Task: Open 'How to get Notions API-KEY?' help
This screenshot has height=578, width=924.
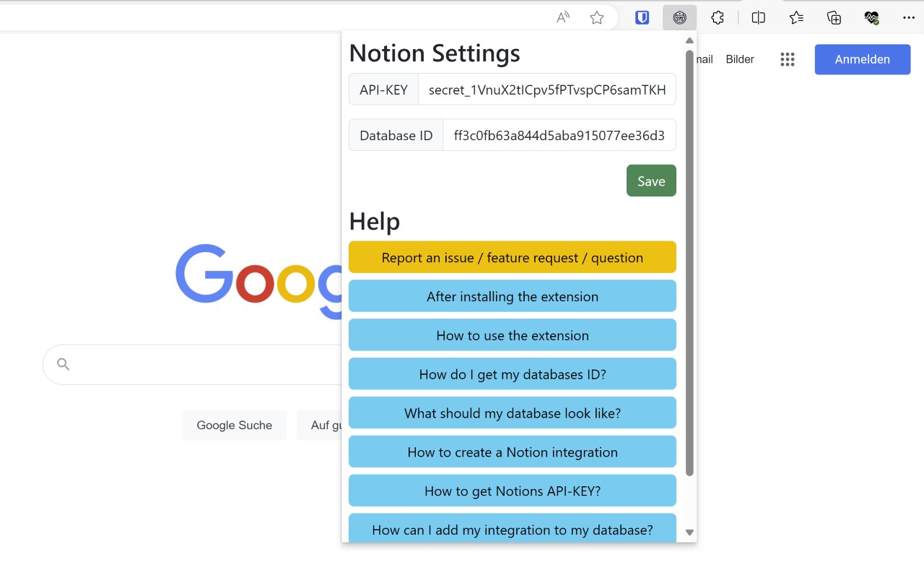Action: tap(513, 491)
